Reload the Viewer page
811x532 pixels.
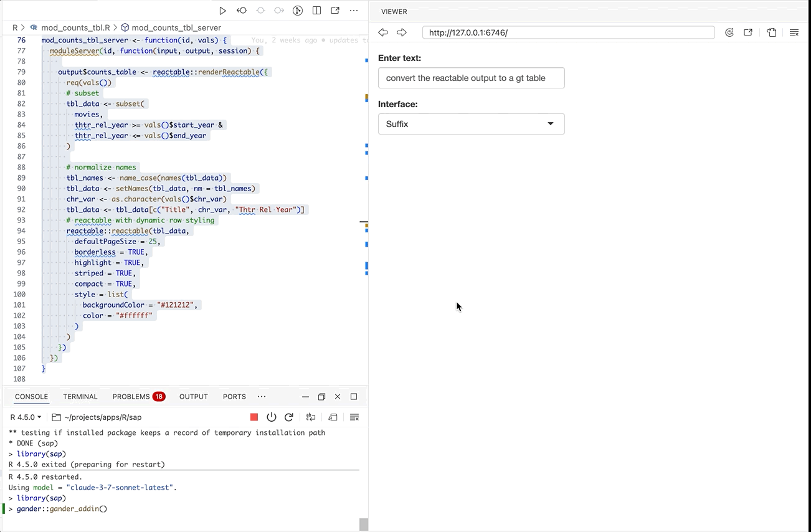pyautogui.click(x=729, y=32)
